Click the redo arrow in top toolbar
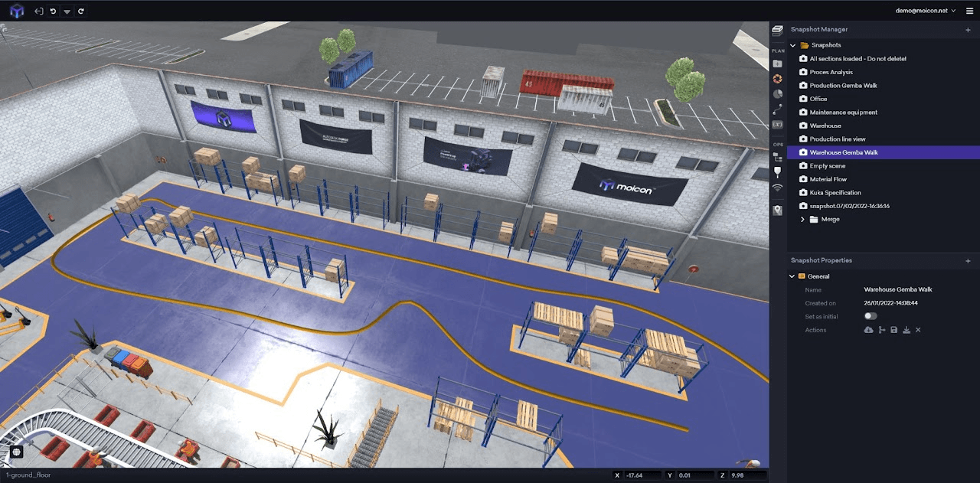 click(x=81, y=11)
